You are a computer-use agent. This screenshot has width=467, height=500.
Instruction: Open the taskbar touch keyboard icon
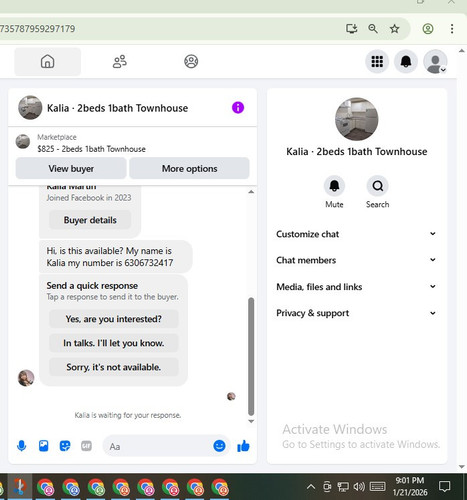coord(377,487)
